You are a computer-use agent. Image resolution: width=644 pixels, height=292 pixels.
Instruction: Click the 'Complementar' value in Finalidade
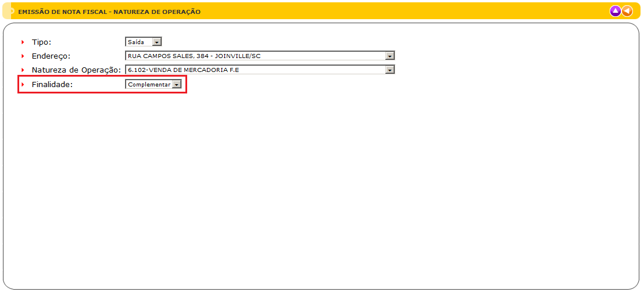[149, 84]
